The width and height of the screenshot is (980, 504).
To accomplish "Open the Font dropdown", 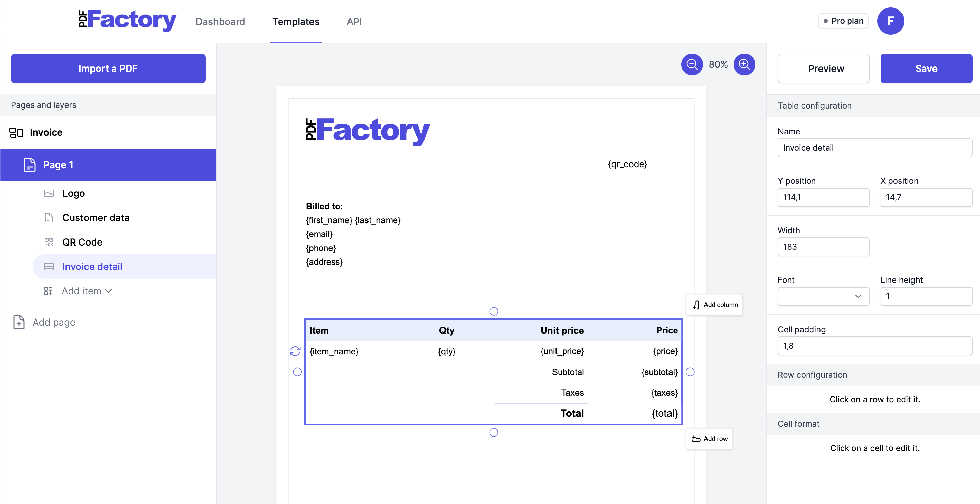I will (x=823, y=296).
